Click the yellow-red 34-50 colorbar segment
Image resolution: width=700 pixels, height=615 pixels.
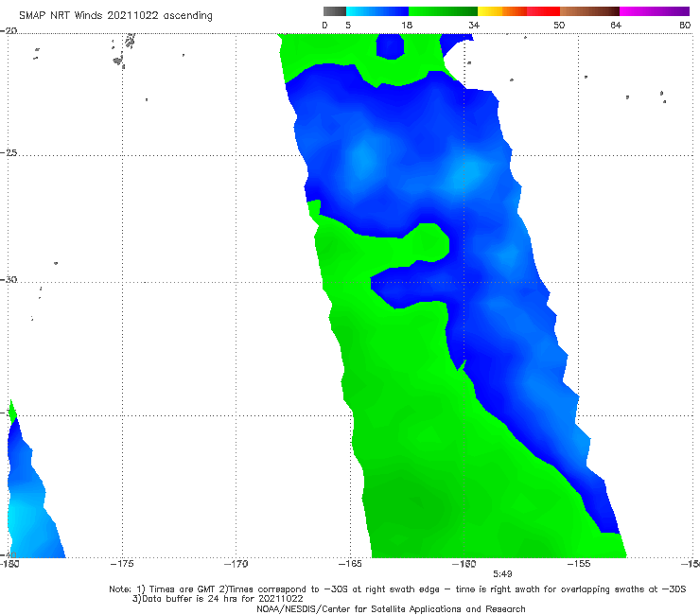pos(518,11)
